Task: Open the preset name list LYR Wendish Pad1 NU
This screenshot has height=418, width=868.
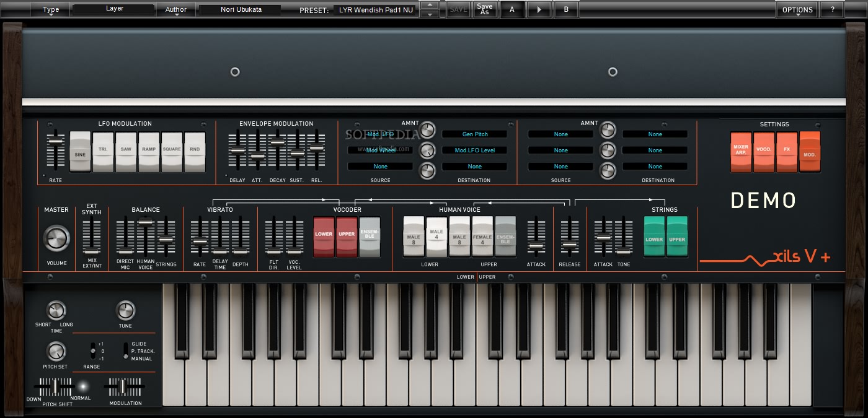Action: [x=376, y=10]
